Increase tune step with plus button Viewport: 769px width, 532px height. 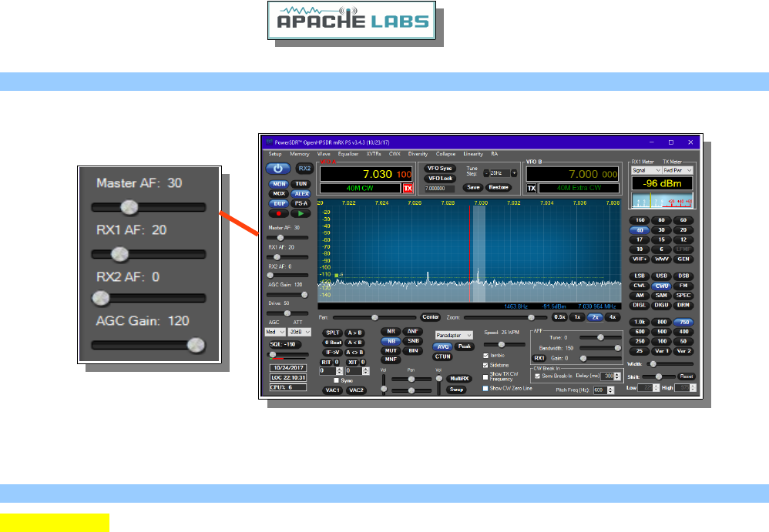coord(514,173)
